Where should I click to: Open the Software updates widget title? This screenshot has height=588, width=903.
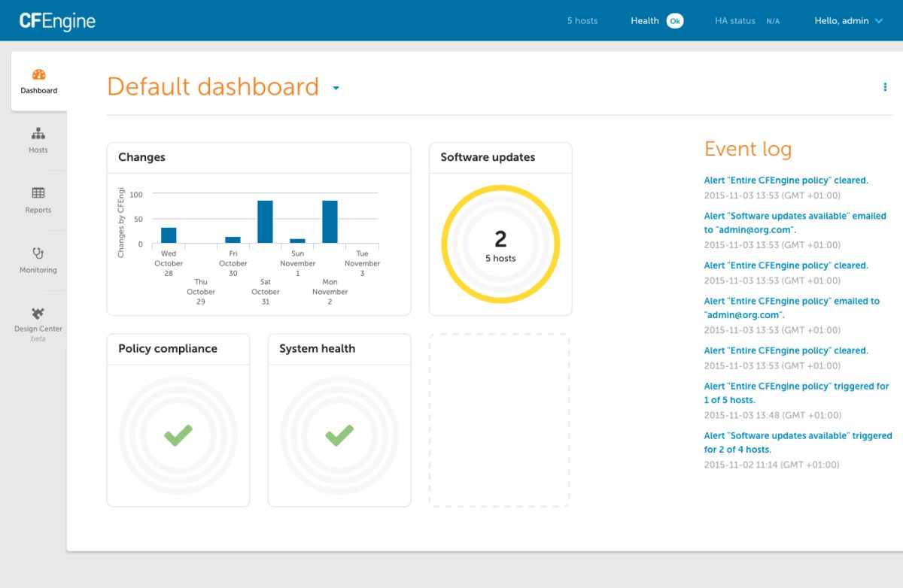[488, 157]
